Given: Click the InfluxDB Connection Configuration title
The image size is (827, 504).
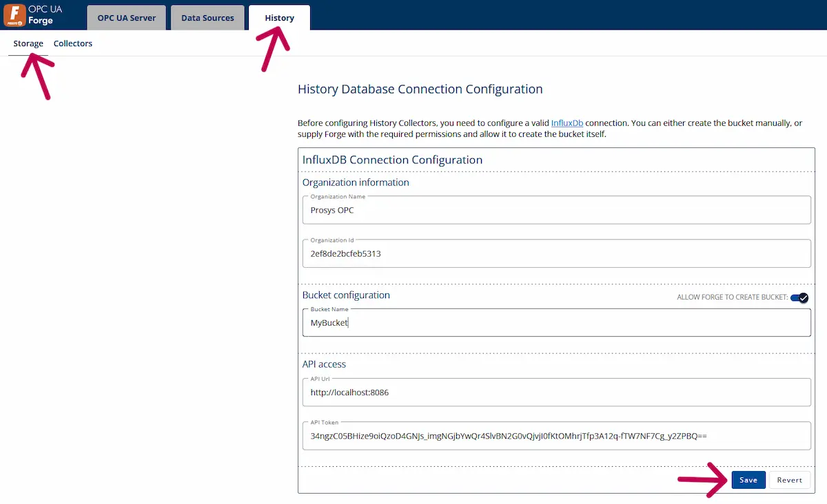Looking at the screenshot, I should [392, 160].
